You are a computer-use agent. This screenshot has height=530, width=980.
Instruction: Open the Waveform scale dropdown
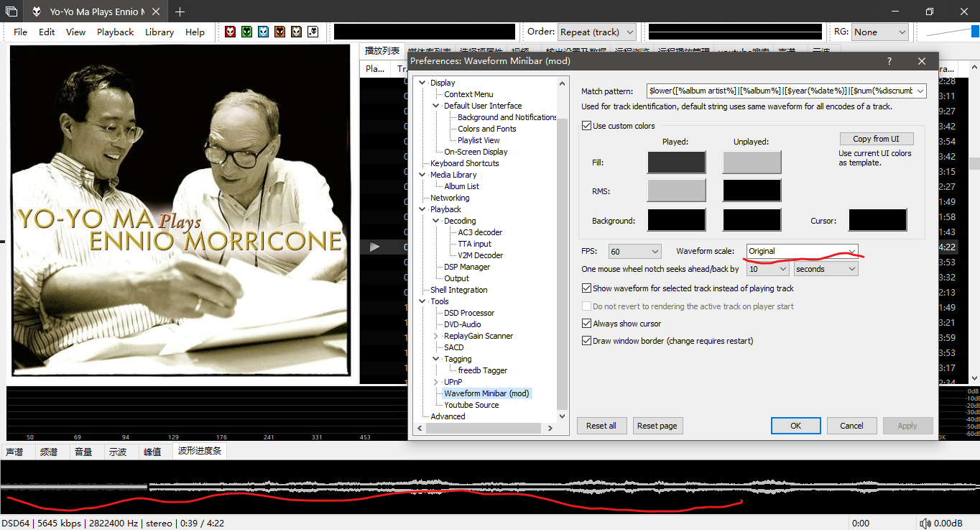(803, 251)
